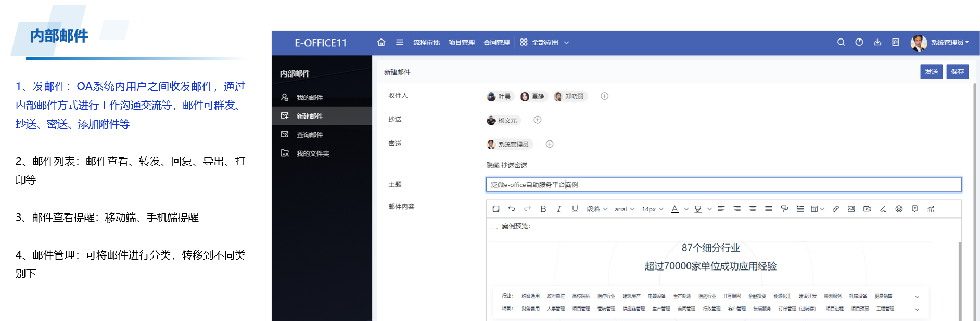Toggle bold formatting
The width and height of the screenshot is (980, 321).
543,209
